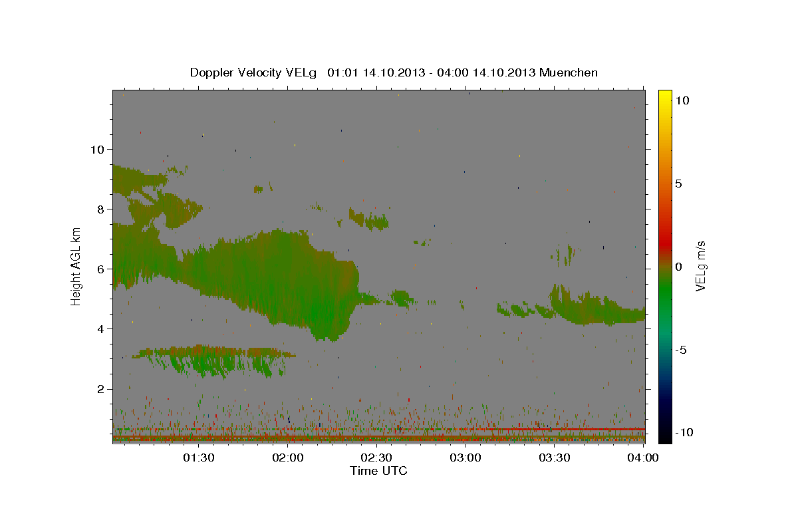Click the height tick label 4
Image resolution: width=798 pixels, height=532 pixels.
[x=101, y=329]
